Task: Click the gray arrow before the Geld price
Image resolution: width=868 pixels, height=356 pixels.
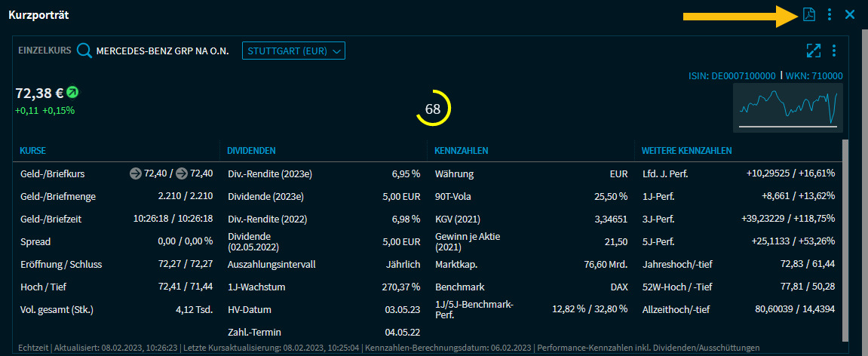Action: coord(136,173)
